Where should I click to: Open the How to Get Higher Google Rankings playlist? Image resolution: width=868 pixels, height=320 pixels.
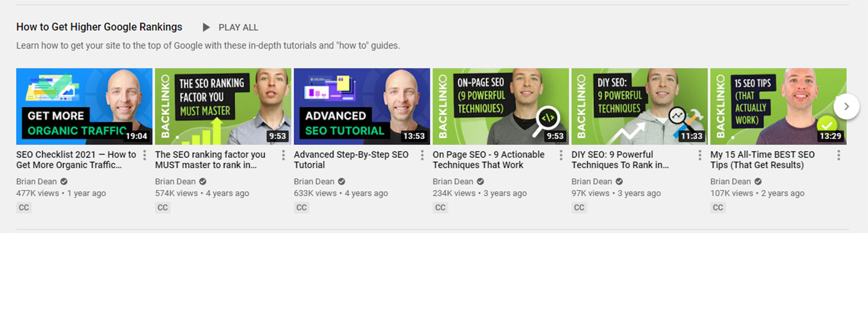click(99, 27)
